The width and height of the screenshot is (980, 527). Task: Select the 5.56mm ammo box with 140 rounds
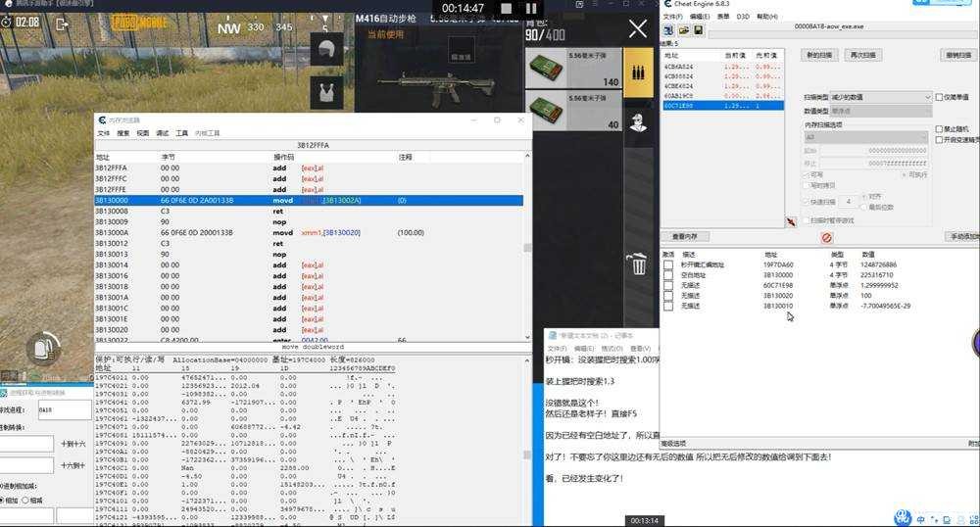click(x=573, y=69)
